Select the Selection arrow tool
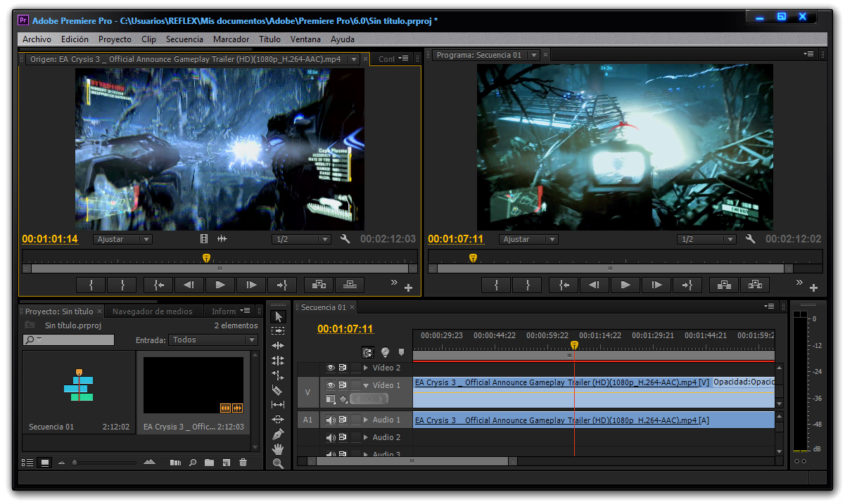The width and height of the screenshot is (845, 504). click(278, 316)
